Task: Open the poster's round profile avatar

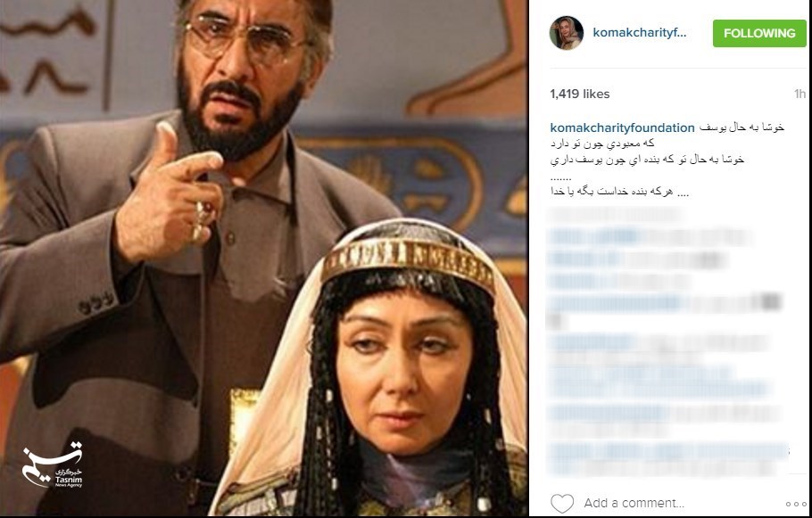Action: 567,33
